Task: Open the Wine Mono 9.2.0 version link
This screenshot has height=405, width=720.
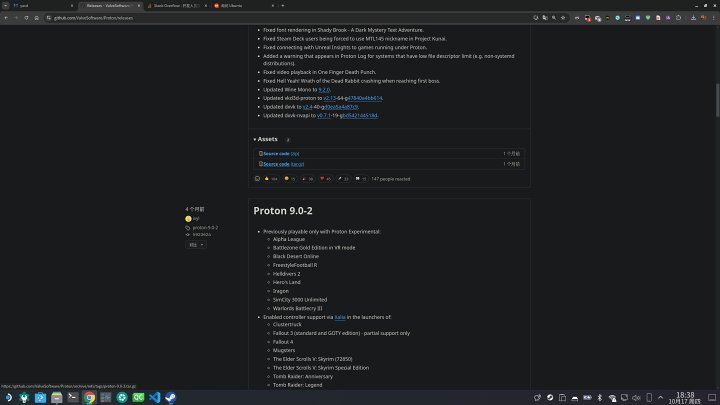Action: click(323, 89)
